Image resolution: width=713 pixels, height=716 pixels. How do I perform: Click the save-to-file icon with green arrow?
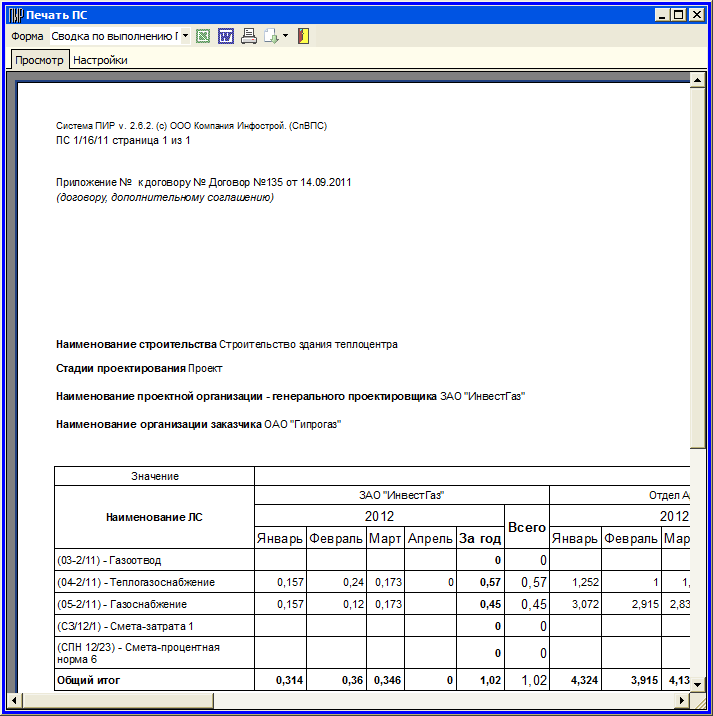[x=270, y=36]
